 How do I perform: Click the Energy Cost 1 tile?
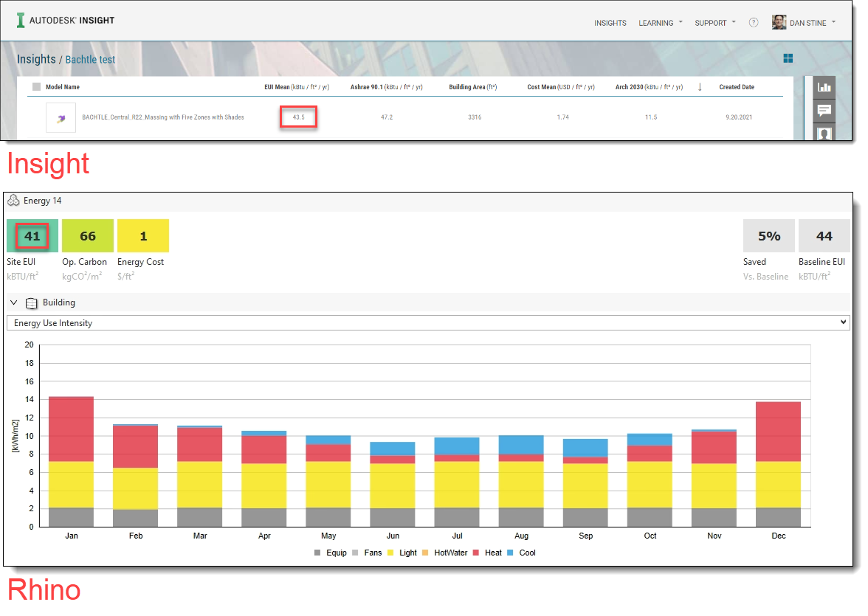[143, 236]
